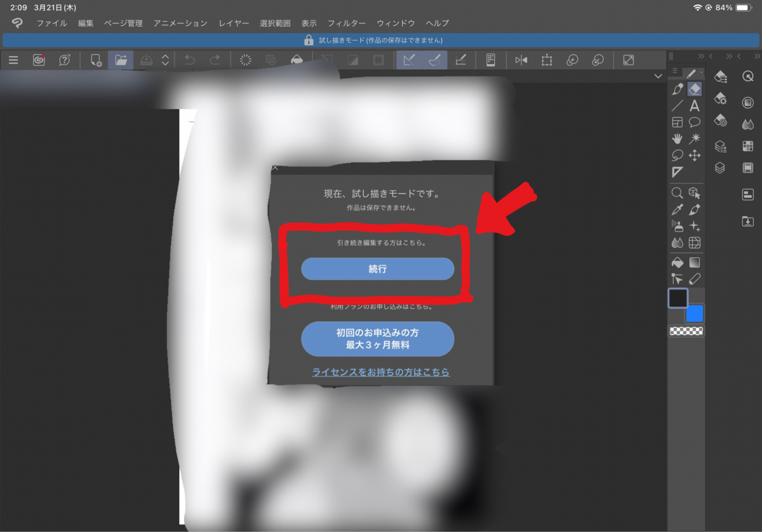This screenshot has width=762, height=532.
Task: Open the レイヤー menu
Action: [234, 23]
